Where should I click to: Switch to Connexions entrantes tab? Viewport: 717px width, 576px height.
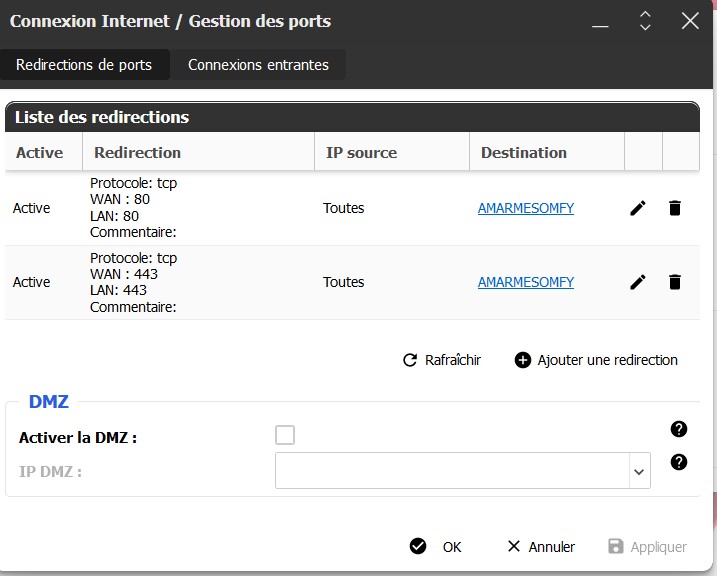pos(258,65)
